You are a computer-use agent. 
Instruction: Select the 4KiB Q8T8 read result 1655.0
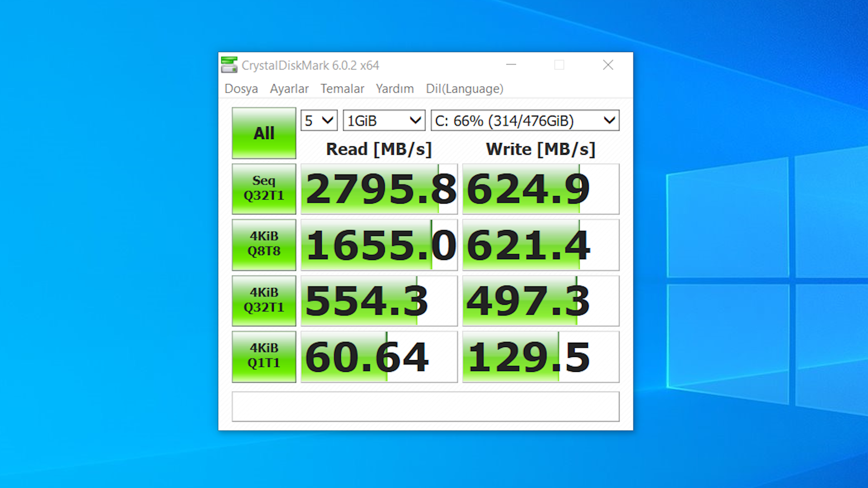(379, 245)
